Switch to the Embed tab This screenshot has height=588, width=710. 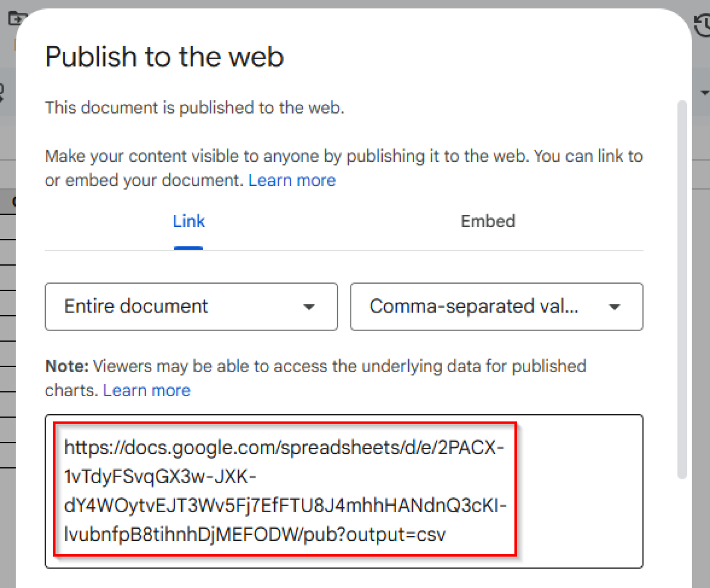(x=488, y=221)
